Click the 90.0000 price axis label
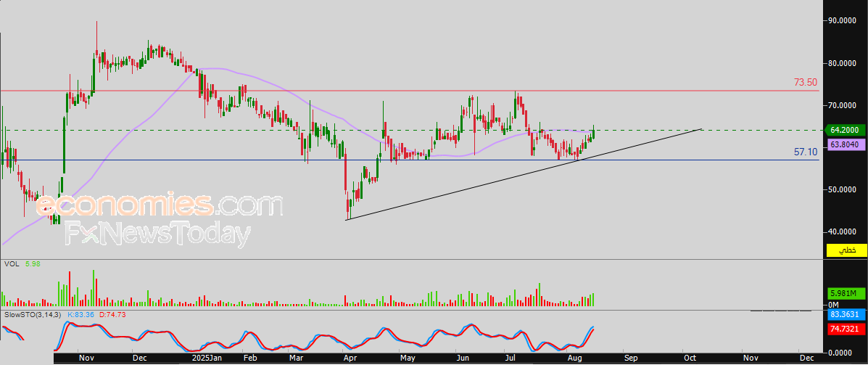868x365 pixels. coord(843,21)
